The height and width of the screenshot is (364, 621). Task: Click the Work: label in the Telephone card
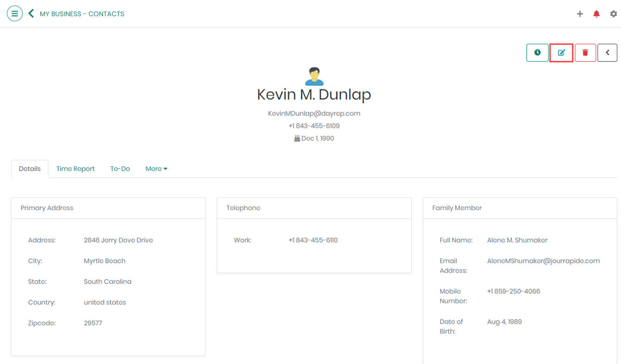pyautogui.click(x=243, y=240)
